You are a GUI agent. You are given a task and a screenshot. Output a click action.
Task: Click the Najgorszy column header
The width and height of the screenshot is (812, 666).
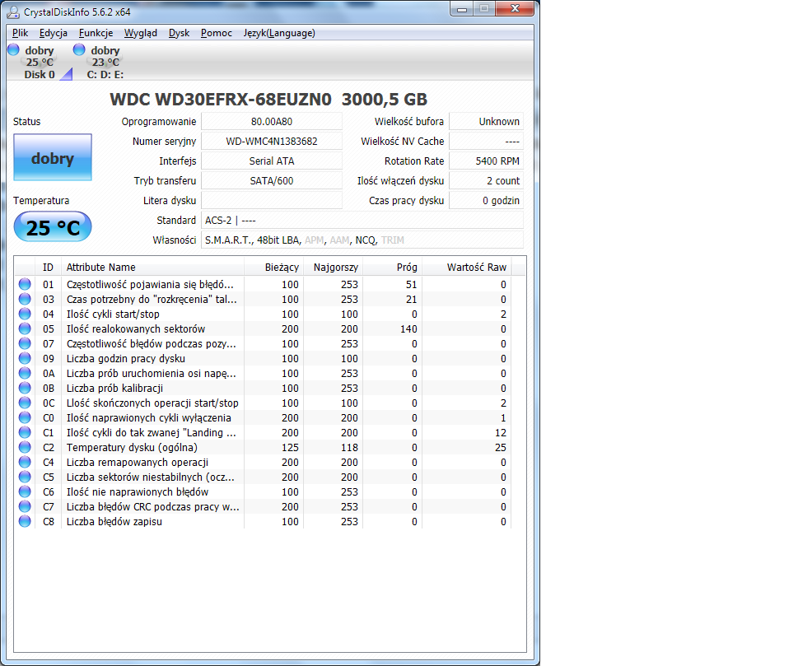pos(333,267)
